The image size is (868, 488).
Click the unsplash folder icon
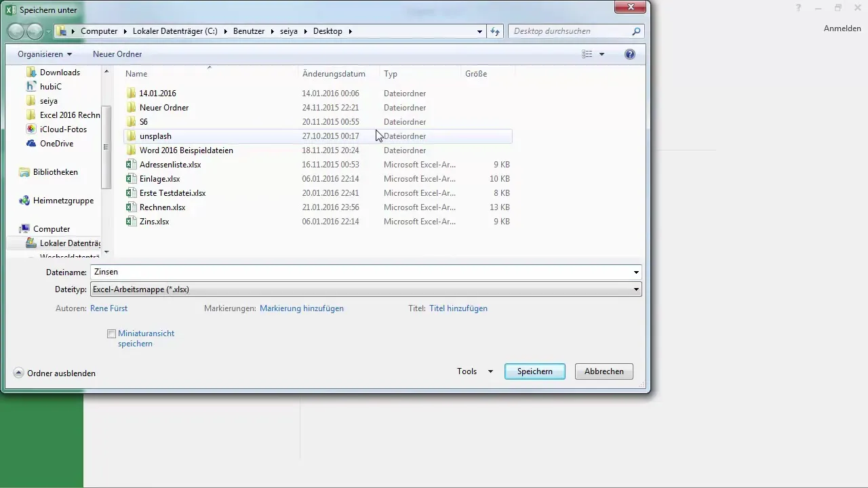pos(132,136)
